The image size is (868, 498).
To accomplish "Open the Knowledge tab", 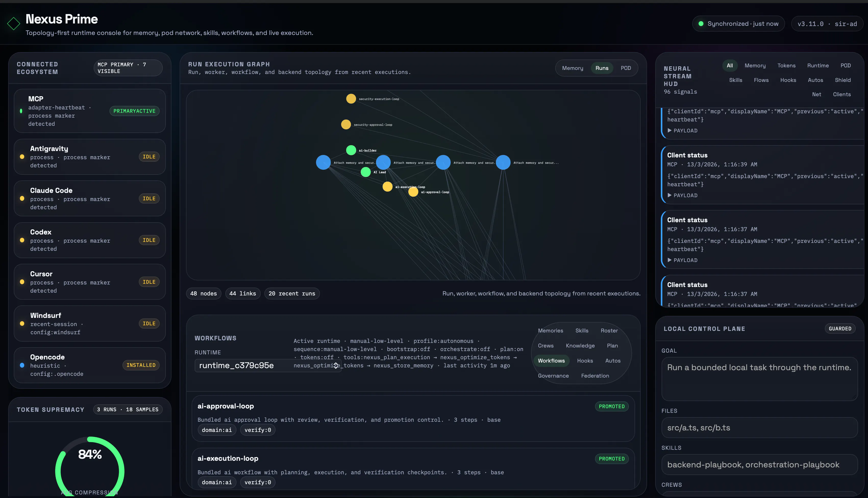I will [x=580, y=346].
